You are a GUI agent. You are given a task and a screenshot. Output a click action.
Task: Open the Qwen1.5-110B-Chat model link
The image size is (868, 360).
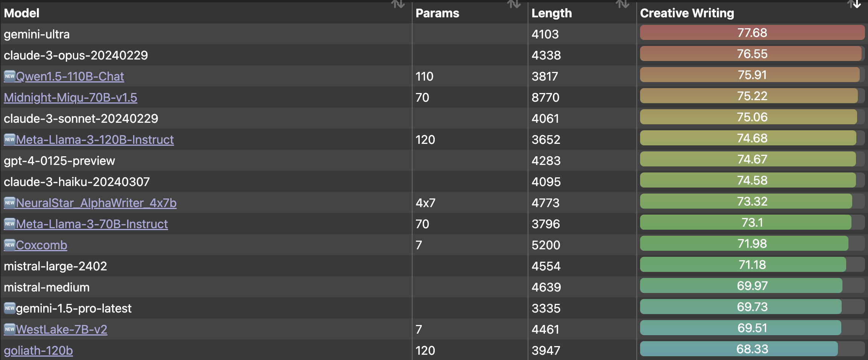(70, 76)
